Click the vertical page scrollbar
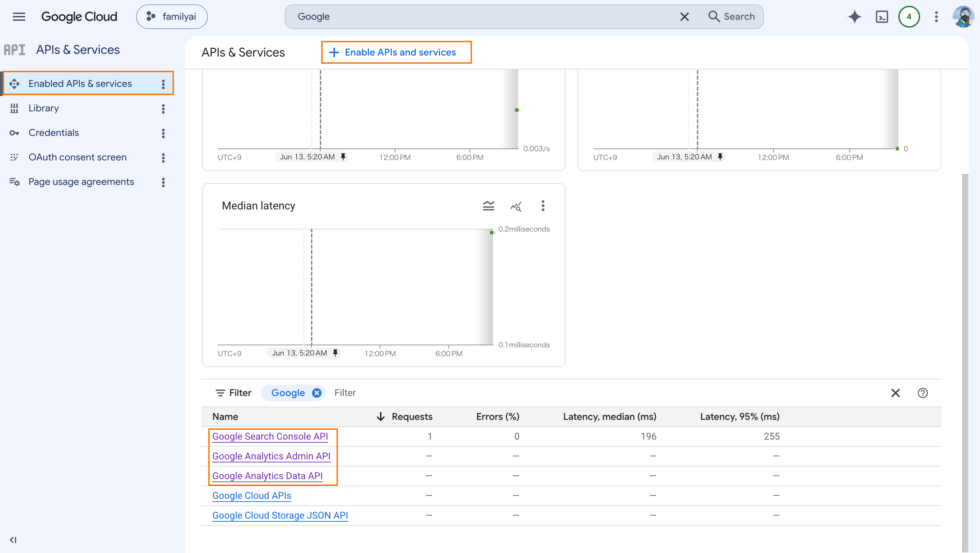 (965, 363)
